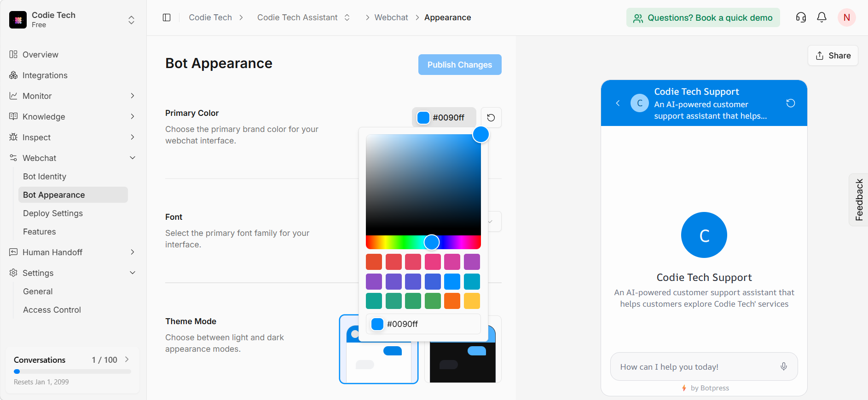This screenshot has width=868, height=400.
Task: Click the Overview sidebar icon
Action: 13,54
